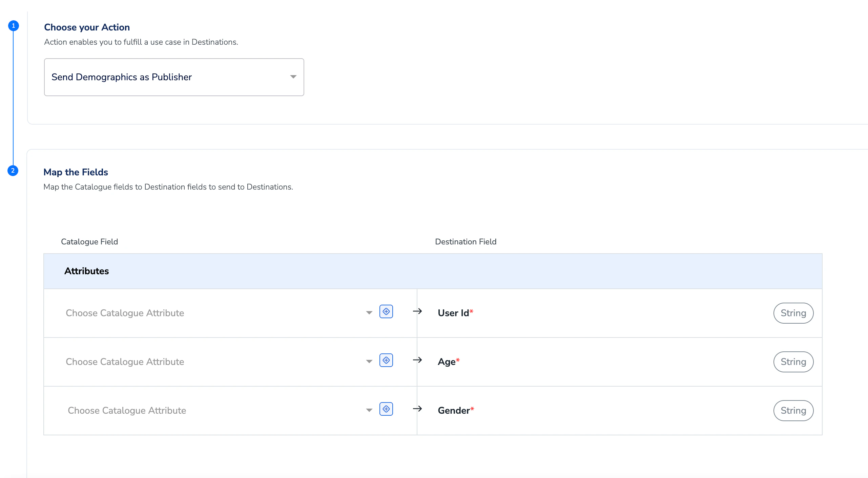Viewport: 868px width, 478px height.
Task: Click the transform icon in Age row
Action: (386, 360)
